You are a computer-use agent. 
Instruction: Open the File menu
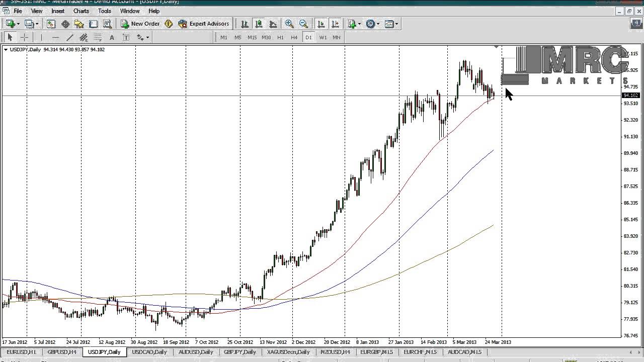pyautogui.click(x=18, y=11)
